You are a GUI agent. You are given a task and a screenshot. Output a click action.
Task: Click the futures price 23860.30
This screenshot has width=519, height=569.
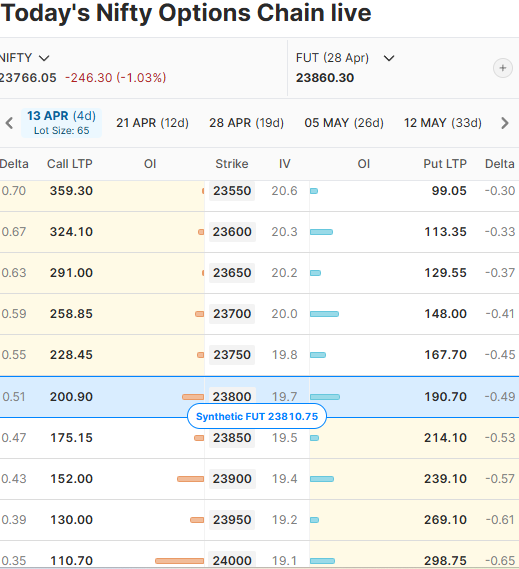pyautogui.click(x=325, y=78)
